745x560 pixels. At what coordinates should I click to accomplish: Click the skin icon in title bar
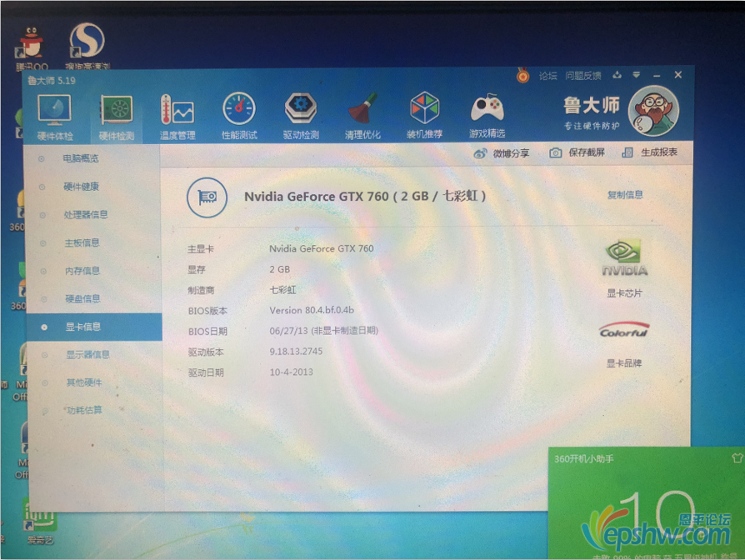(617, 75)
